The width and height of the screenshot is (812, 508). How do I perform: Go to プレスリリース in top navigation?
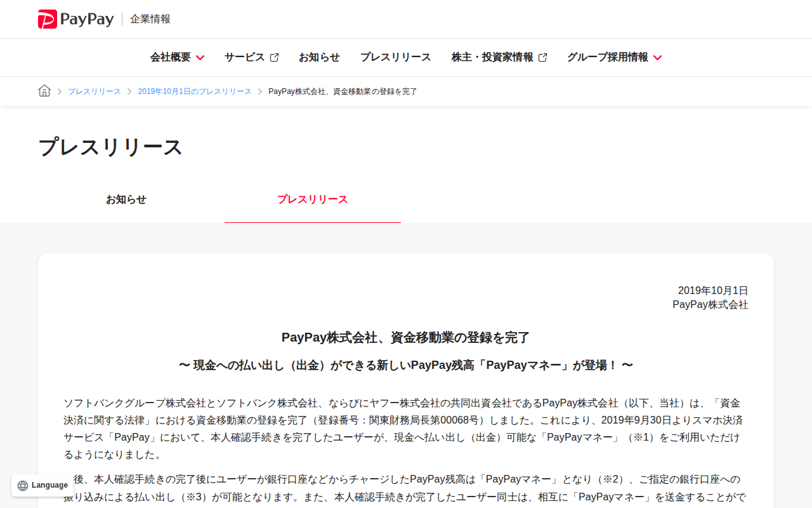pos(395,57)
